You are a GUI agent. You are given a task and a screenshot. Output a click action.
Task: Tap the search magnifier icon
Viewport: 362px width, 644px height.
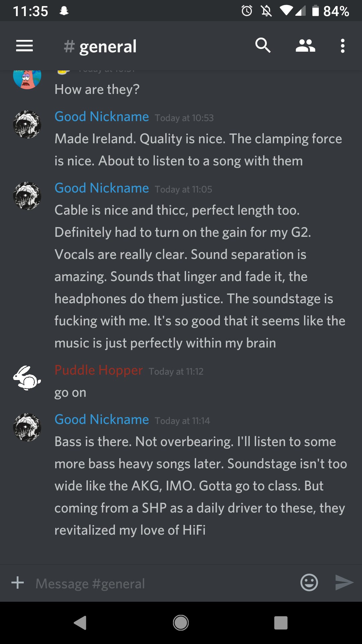tap(263, 46)
